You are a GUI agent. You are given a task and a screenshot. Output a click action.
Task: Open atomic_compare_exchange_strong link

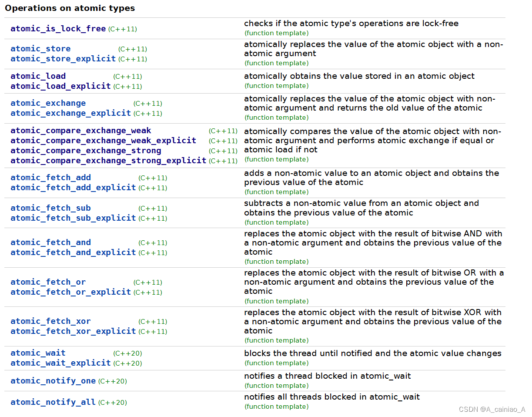pos(86,151)
